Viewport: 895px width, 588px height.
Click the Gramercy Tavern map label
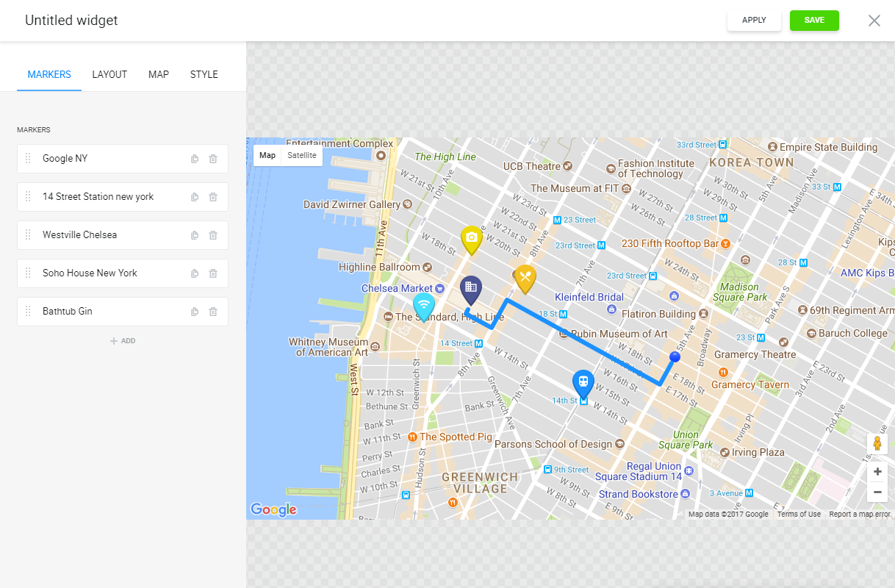750,385
